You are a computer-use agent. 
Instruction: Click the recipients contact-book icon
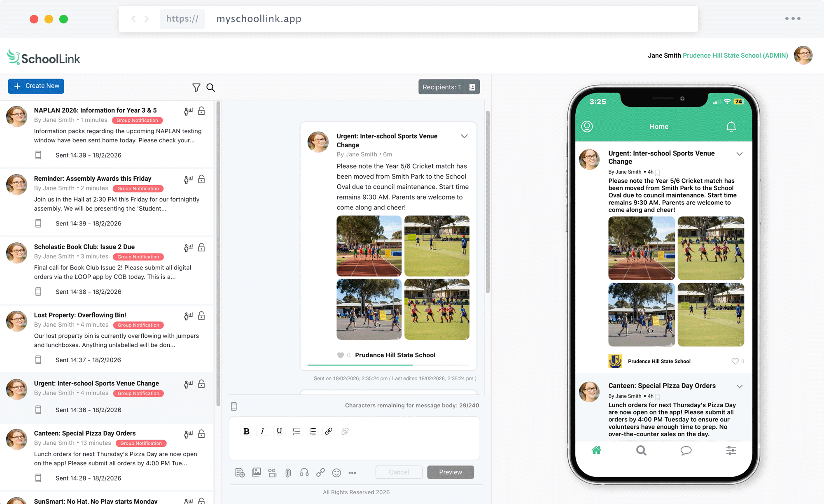click(x=472, y=87)
